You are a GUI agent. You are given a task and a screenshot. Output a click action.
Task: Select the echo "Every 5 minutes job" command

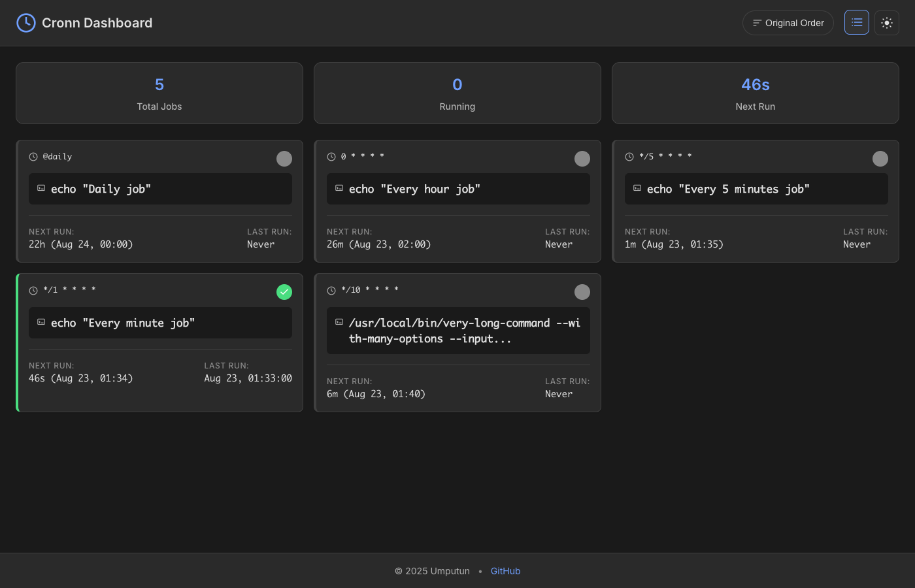pyautogui.click(x=728, y=189)
